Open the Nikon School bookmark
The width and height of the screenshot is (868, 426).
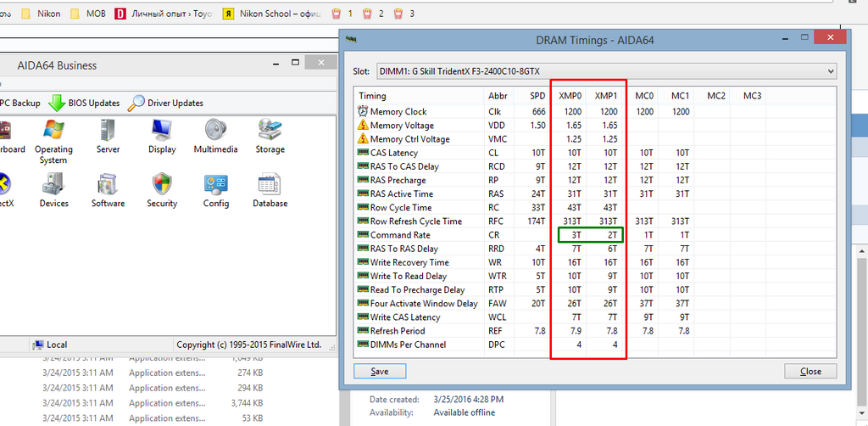[272, 14]
